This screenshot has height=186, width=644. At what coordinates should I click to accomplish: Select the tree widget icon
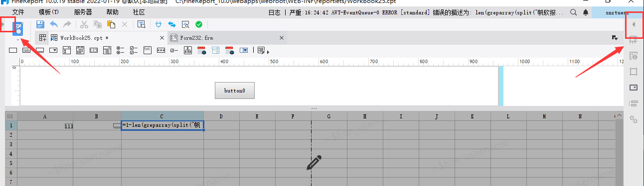coord(188,50)
